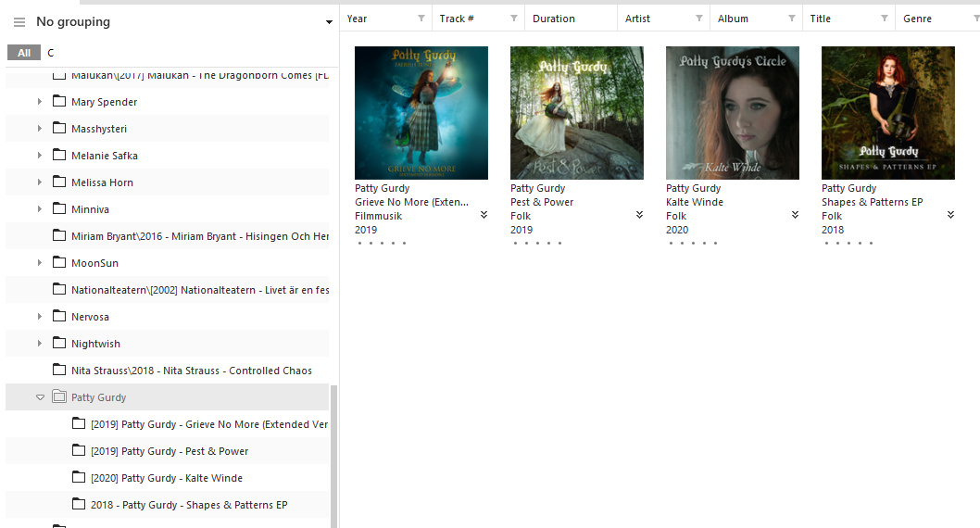This screenshot has height=528, width=980.
Task: Open the No grouping dropdown arrow
Action: [x=329, y=22]
